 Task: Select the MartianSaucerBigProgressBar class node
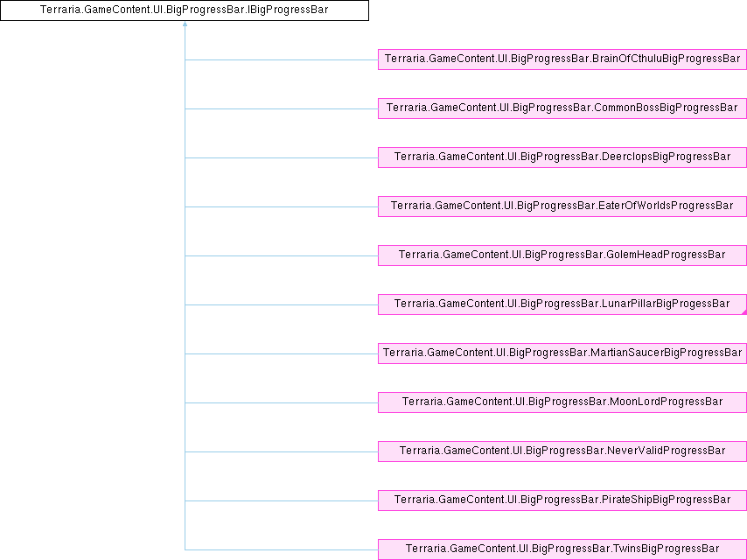click(562, 353)
